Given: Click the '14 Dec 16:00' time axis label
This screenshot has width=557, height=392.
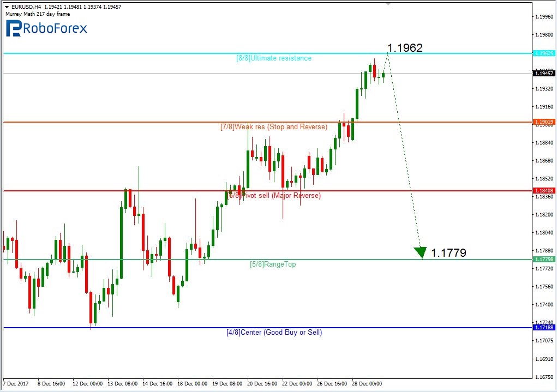Looking at the screenshot, I should tap(157, 384).
